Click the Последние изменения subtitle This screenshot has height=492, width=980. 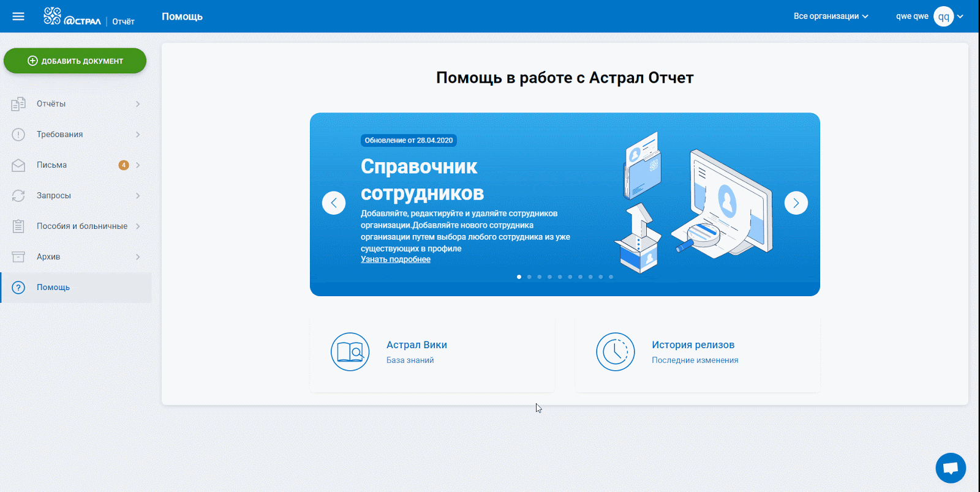[x=695, y=360]
